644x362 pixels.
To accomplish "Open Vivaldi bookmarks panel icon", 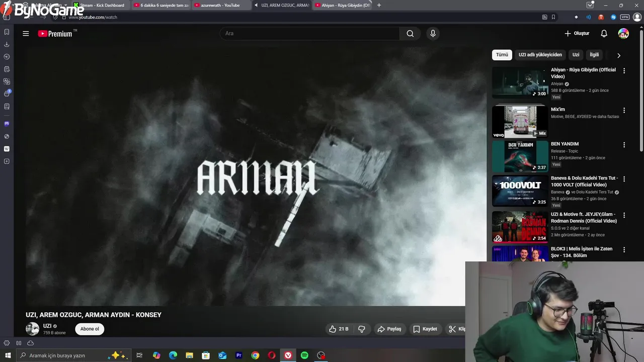I will pos(7,32).
